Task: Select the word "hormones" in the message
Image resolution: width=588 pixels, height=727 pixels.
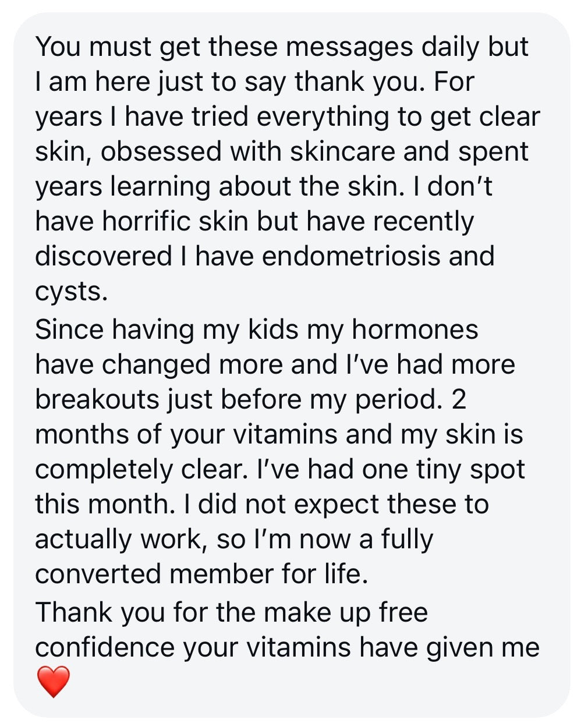Action: coord(415,330)
